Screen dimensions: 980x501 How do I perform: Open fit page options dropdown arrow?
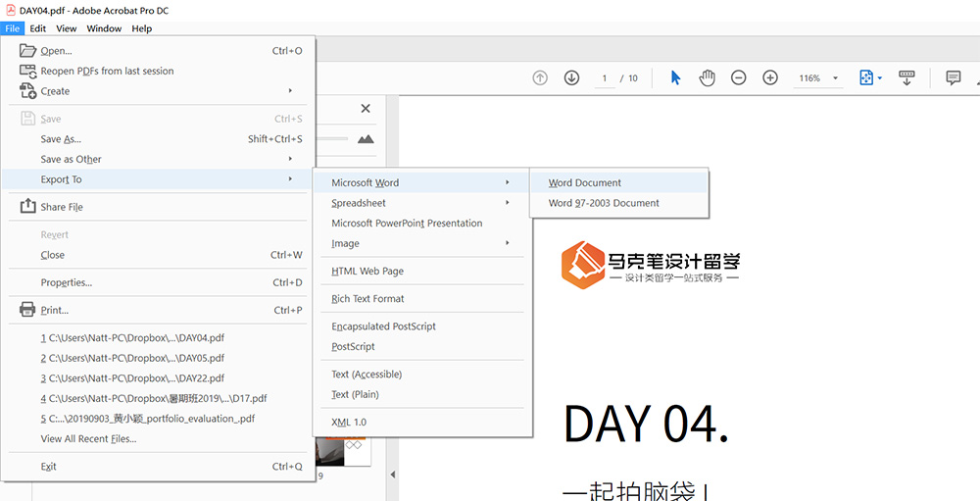click(x=880, y=78)
